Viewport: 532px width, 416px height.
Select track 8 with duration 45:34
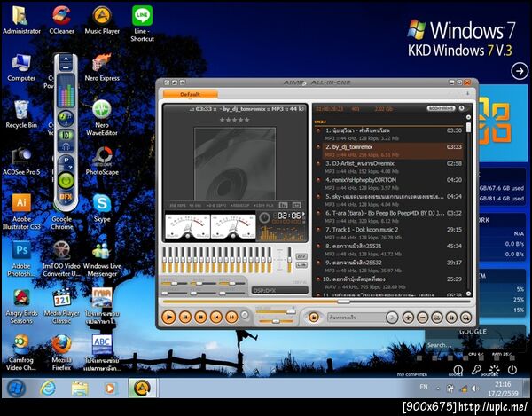click(389, 250)
